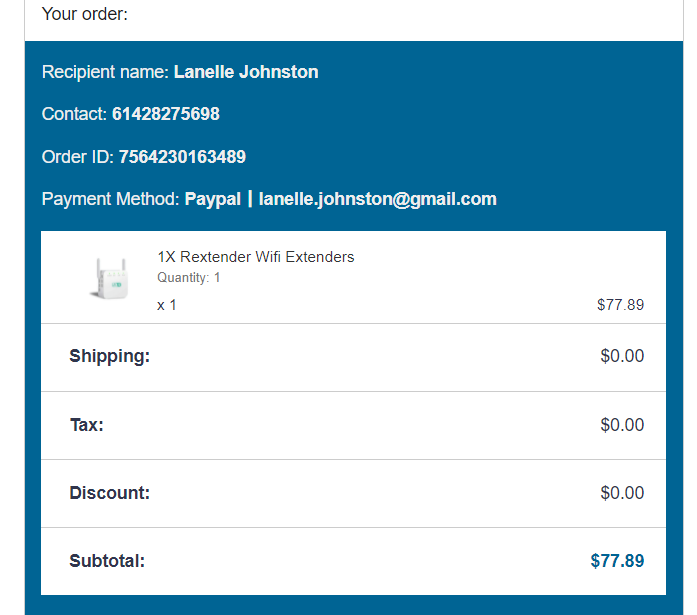Image resolution: width=697 pixels, height=615 pixels.
Task: Click the "x 1" item count
Action: click(x=167, y=305)
